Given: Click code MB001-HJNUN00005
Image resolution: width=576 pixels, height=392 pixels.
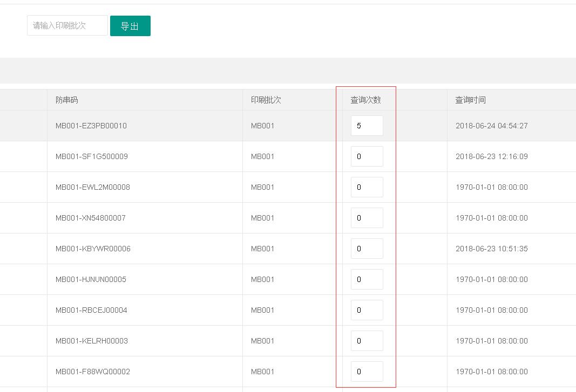Looking at the screenshot, I should [91, 279].
